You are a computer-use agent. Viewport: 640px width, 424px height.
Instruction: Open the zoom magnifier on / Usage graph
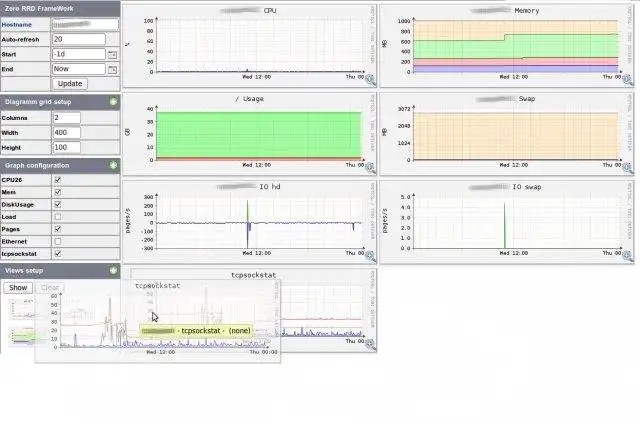tap(370, 168)
